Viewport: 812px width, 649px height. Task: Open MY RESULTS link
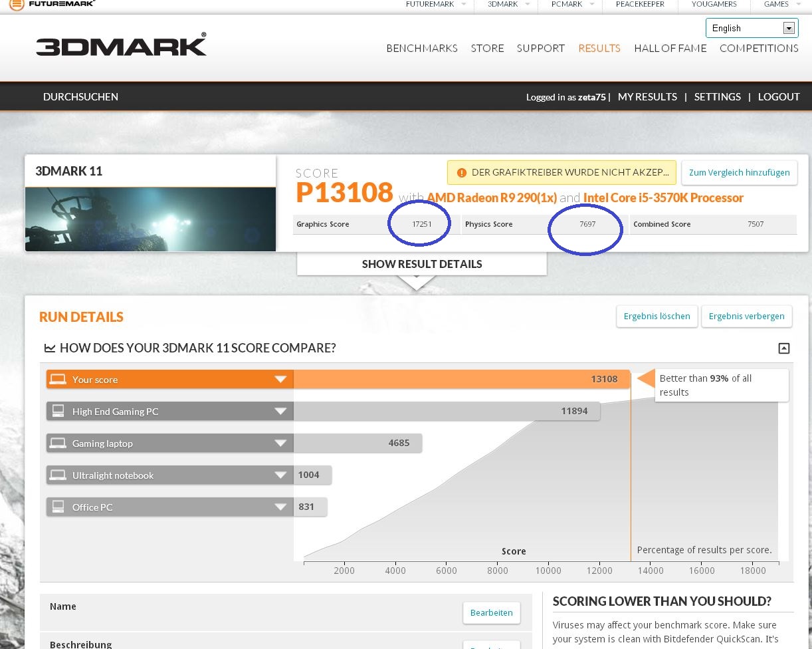point(647,96)
